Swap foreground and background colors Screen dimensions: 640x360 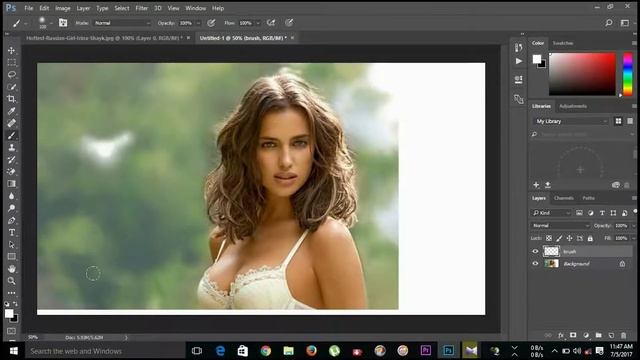(16, 304)
